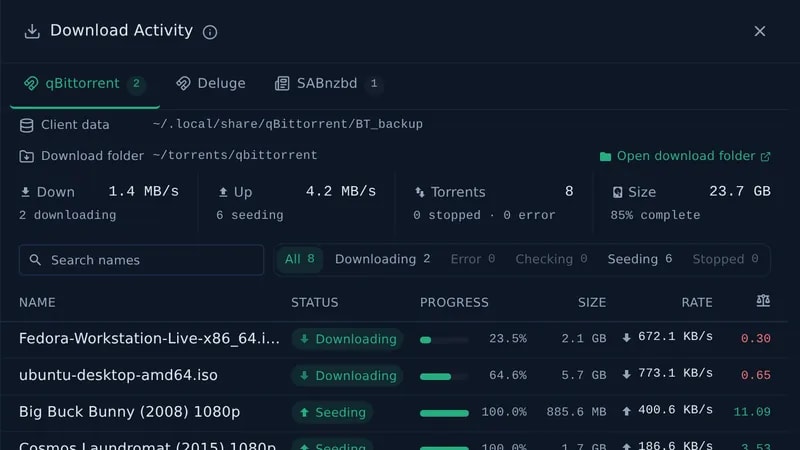
Task: Sort by STATUS column header
Action: tap(314, 303)
